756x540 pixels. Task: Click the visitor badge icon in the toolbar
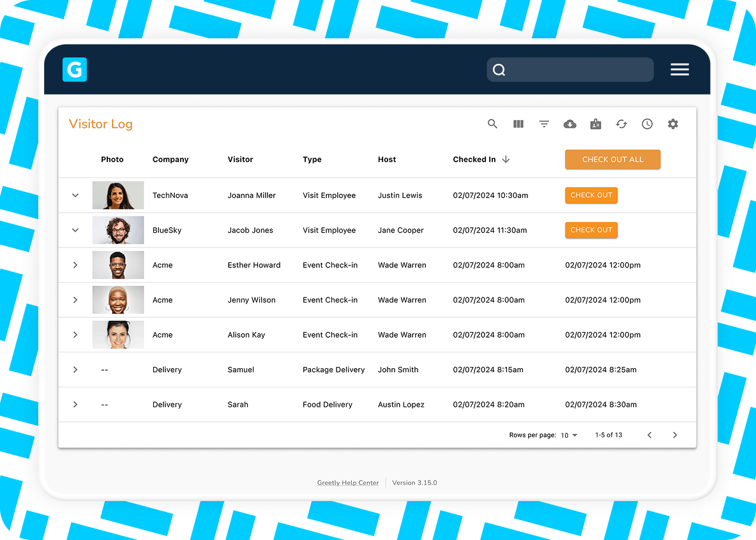pyautogui.click(x=596, y=124)
